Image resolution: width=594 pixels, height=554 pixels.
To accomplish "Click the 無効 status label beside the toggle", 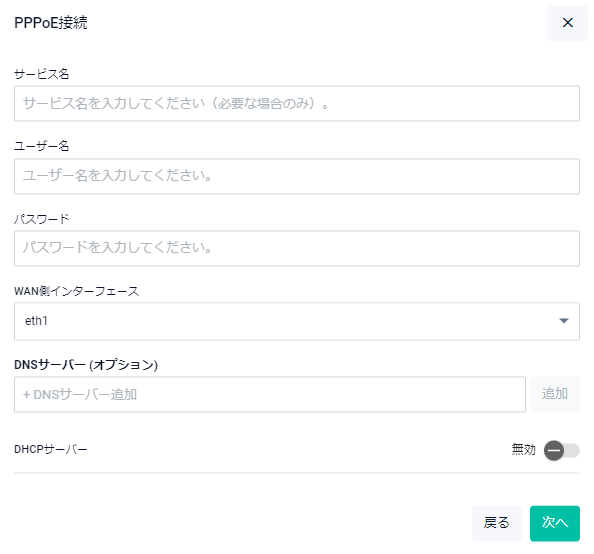I will [524, 449].
